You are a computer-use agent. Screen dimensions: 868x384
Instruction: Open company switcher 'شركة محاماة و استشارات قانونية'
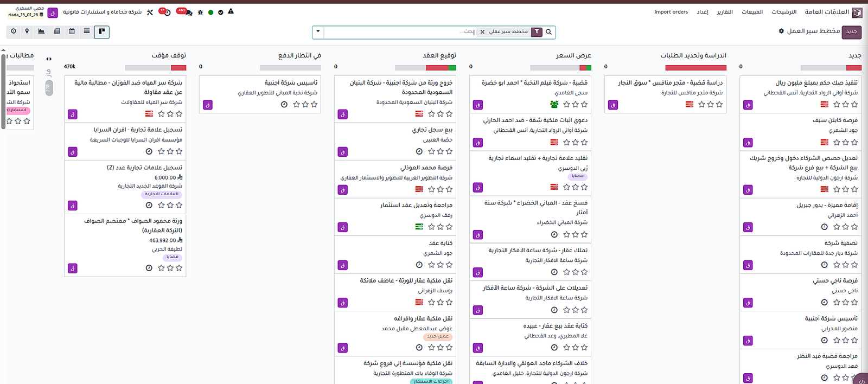coord(102,12)
